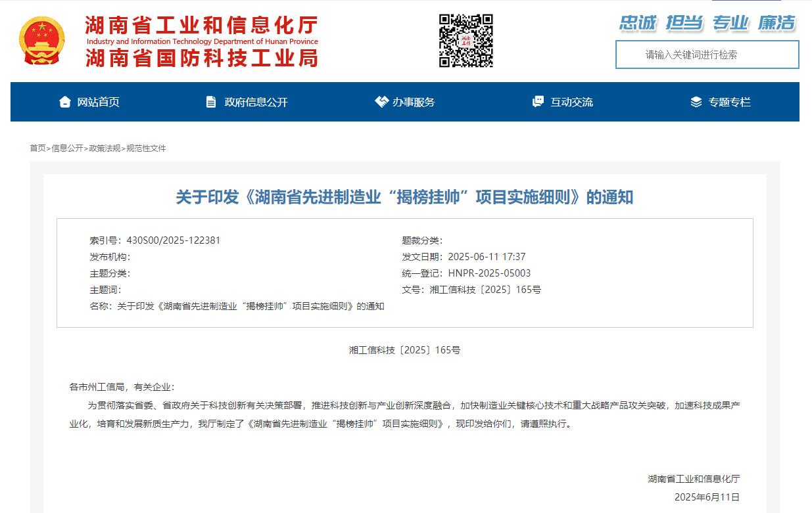The height and width of the screenshot is (513, 812).
Task: Select the 办事服务 navigation item
Action: 414,102
